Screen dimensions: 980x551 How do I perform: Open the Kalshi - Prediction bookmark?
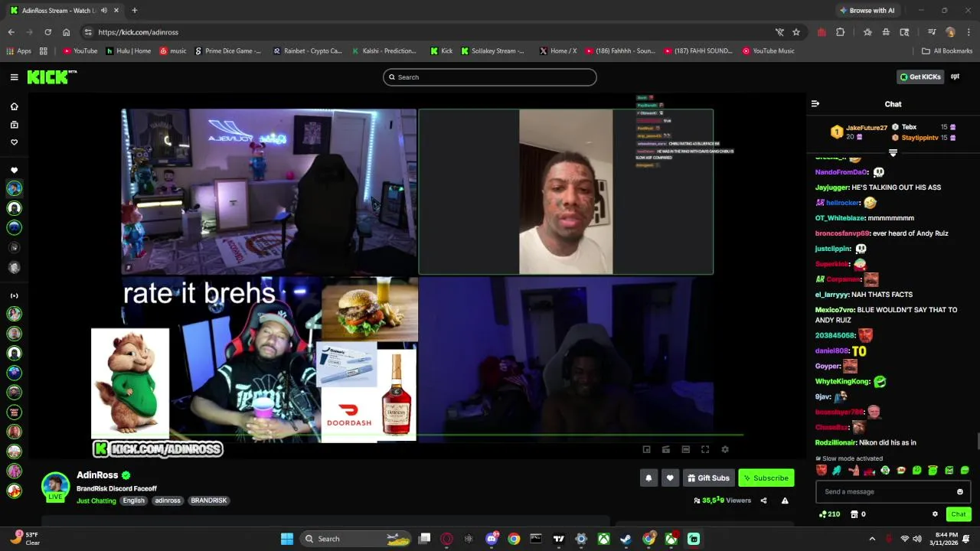point(385,51)
